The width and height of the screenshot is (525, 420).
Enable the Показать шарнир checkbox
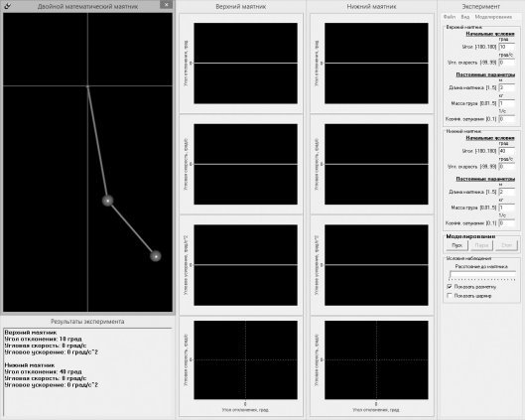tap(450, 296)
